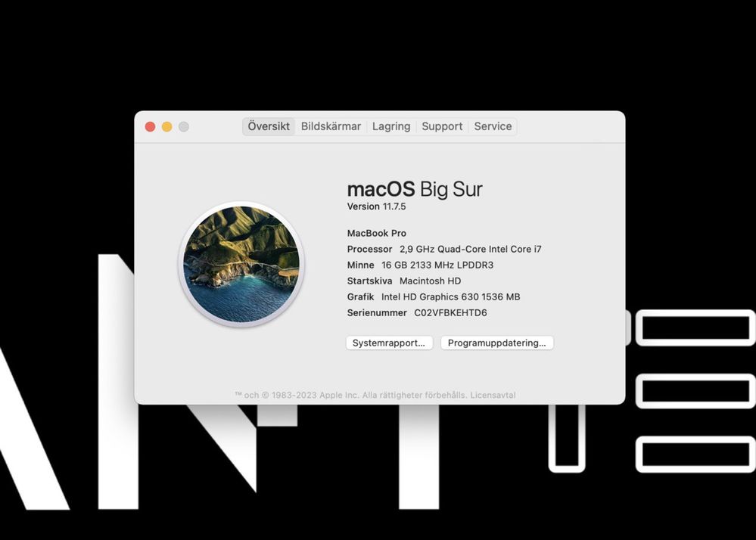This screenshot has width=756, height=540.
Task: Click the macOS Big Sur heading
Action: (415, 189)
